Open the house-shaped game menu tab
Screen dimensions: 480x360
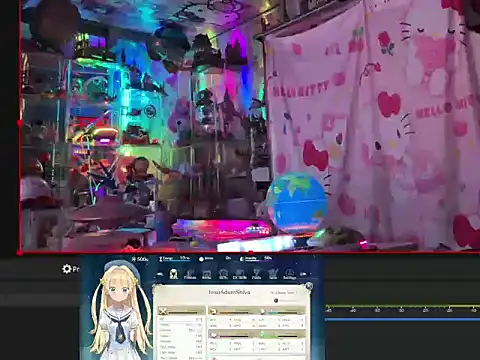point(223,274)
